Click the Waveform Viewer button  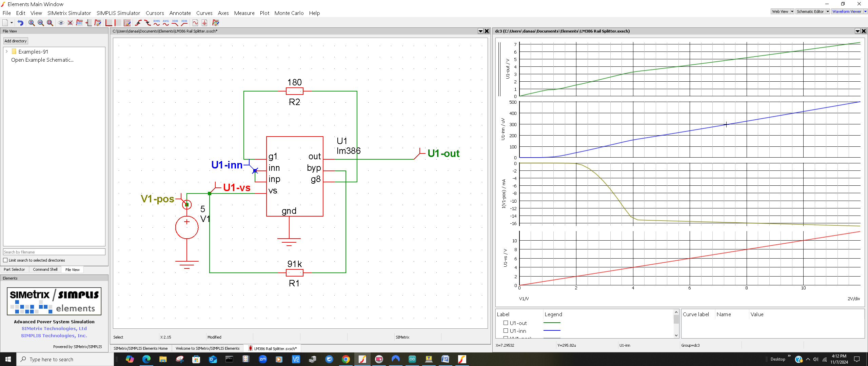(847, 12)
